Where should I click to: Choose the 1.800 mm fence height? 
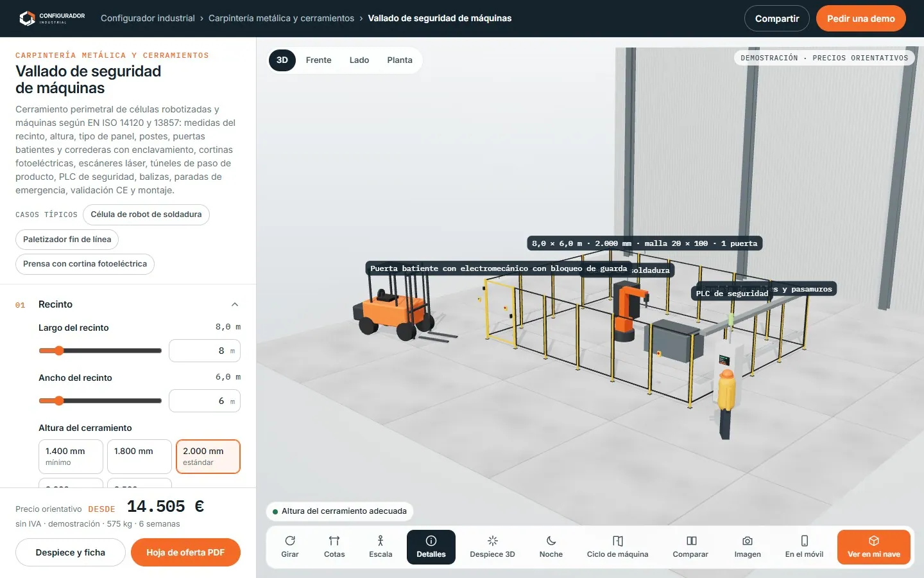(139, 457)
